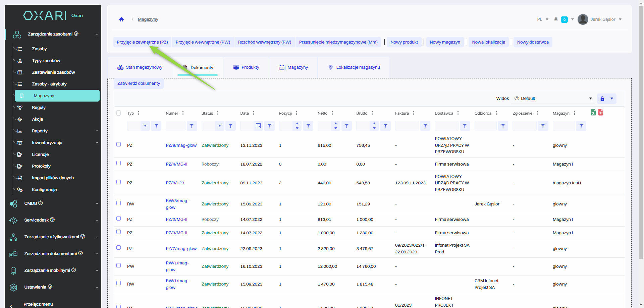Expand the PL language selector

[542, 19]
